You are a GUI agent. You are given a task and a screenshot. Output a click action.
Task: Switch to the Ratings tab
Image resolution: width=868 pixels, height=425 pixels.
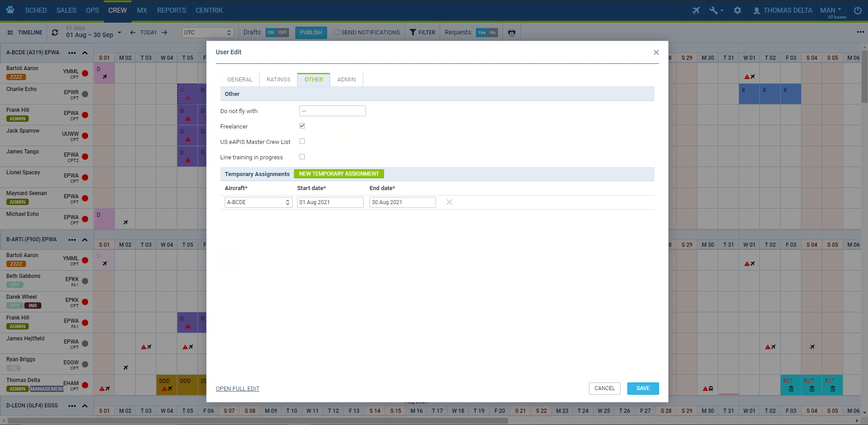(278, 80)
